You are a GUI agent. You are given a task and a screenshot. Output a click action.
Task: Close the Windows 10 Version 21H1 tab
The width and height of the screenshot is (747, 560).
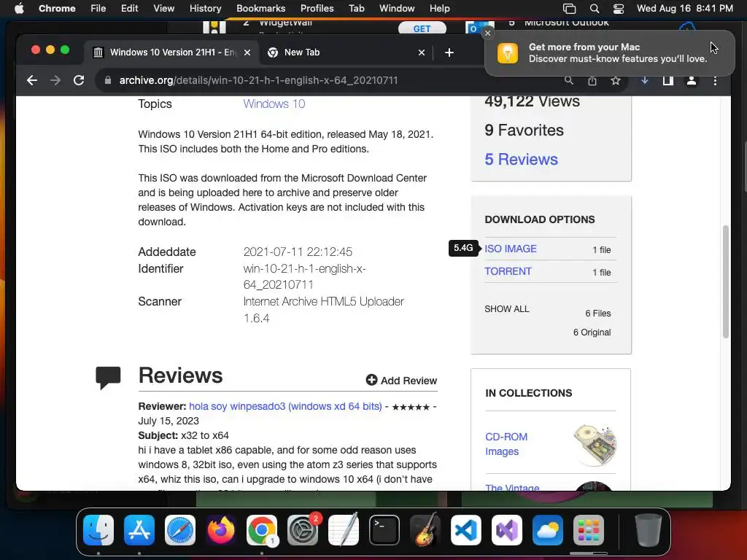click(x=247, y=52)
